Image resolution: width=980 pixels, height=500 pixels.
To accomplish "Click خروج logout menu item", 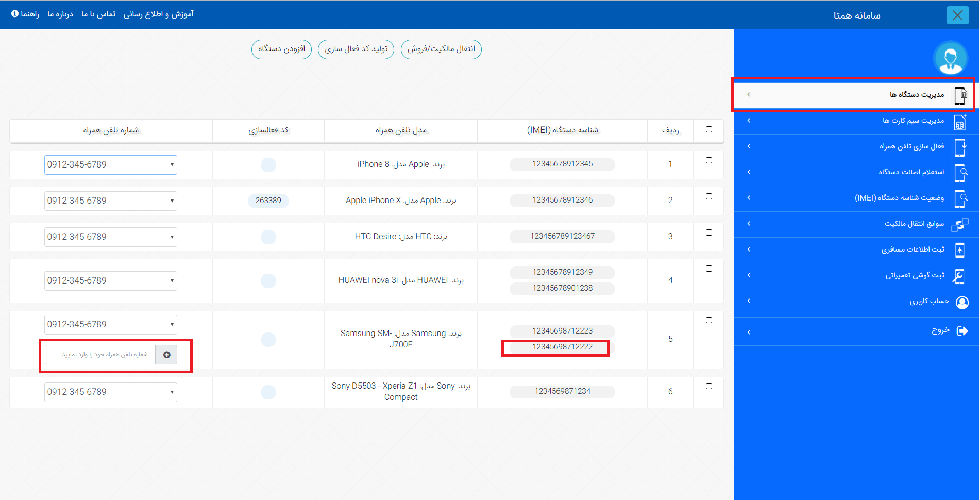I will [x=857, y=331].
